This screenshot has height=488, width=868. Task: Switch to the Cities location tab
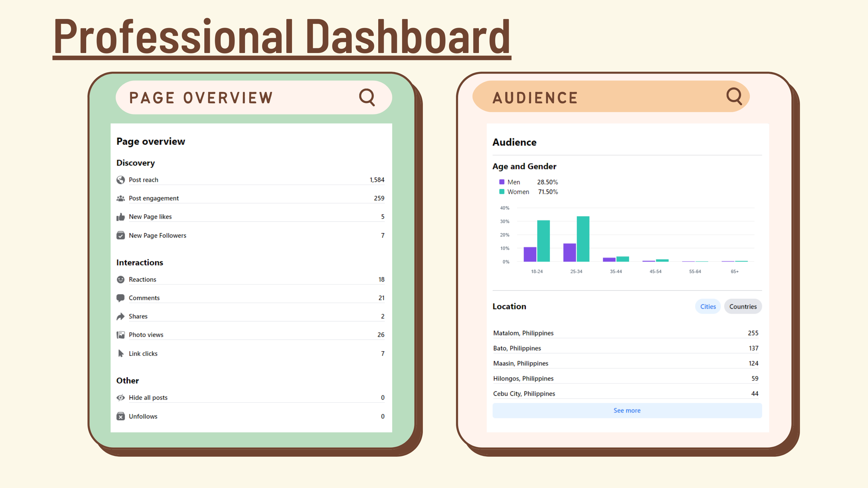708,306
